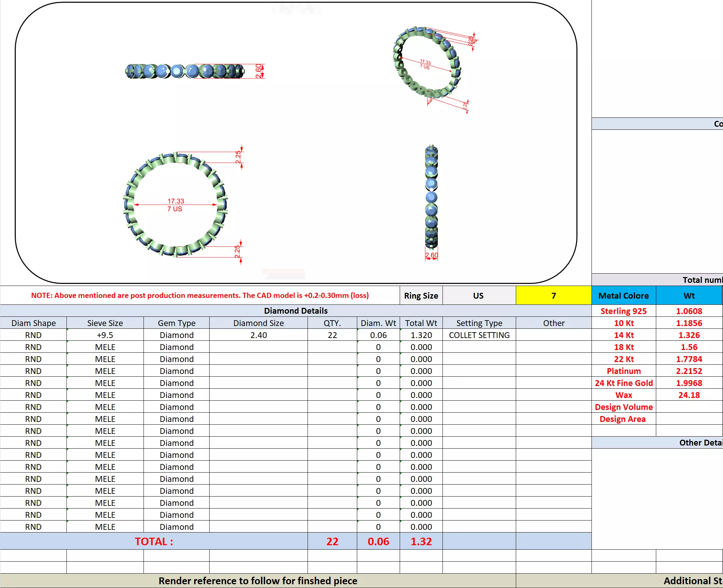Click the yellow ring size cell showing 7
Viewport: 723px width, 588px height.
(x=553, y=296)
